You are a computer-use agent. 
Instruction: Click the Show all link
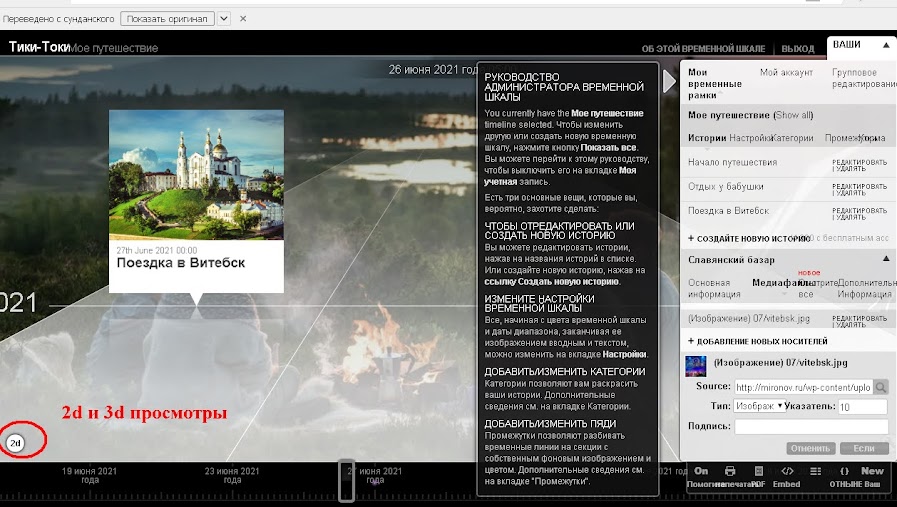pyautogui.click(x=793, y=115)
